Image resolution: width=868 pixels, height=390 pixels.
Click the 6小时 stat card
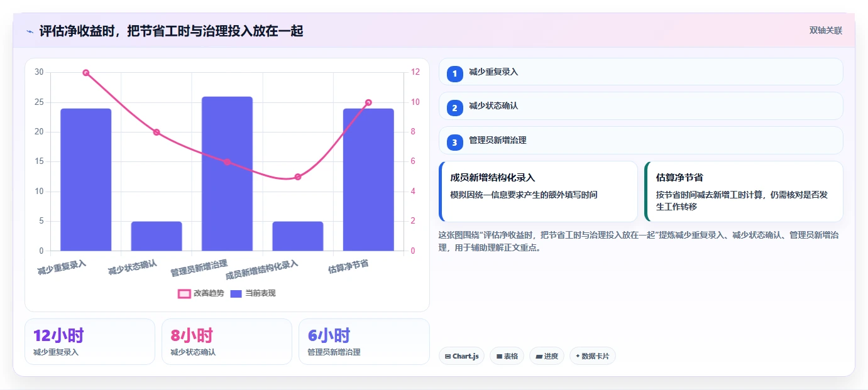(x=364, y=342)
